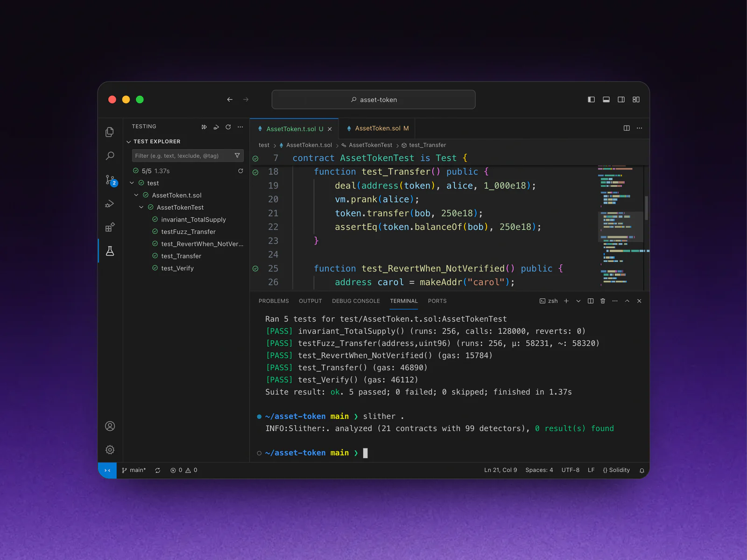Split the terminal panel
The height and width of the screenshot is (560, 747).
(591, 301)
